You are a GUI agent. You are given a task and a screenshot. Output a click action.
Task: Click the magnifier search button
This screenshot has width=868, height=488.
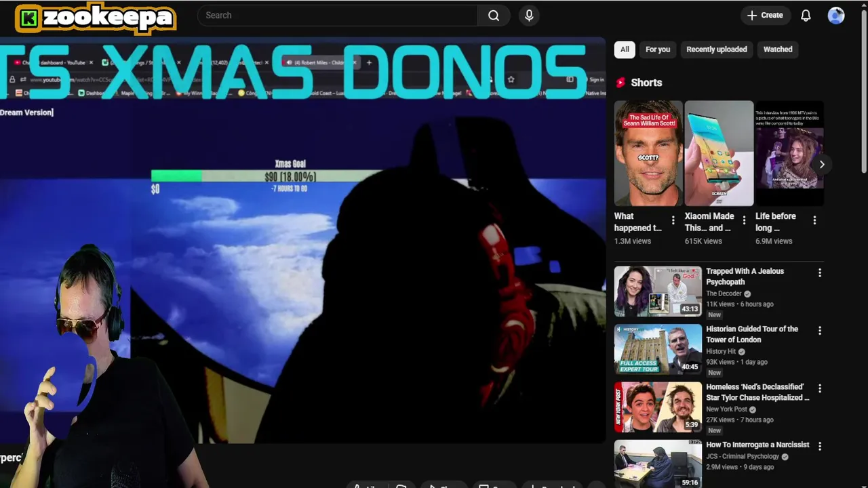(x=494, y=16)
